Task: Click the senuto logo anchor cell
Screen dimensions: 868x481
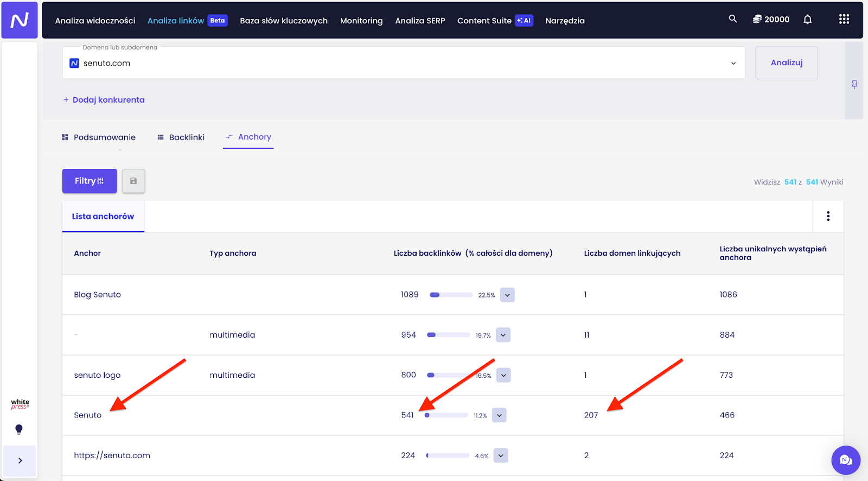Action: [97, 375]
